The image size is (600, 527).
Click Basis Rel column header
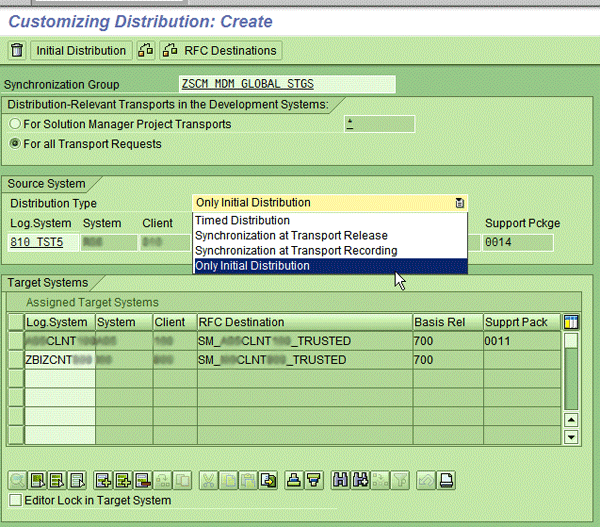click(448, 322)
